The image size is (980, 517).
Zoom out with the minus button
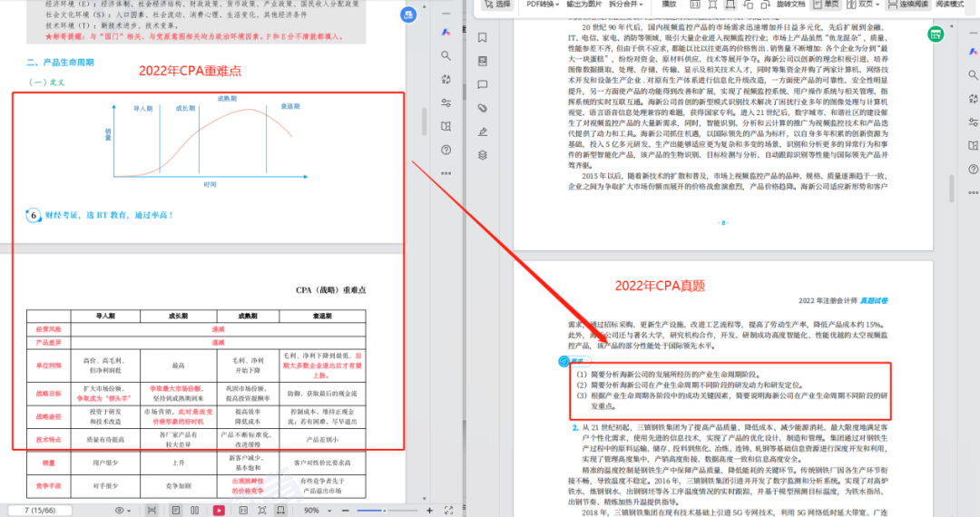[x=345, y=510]
